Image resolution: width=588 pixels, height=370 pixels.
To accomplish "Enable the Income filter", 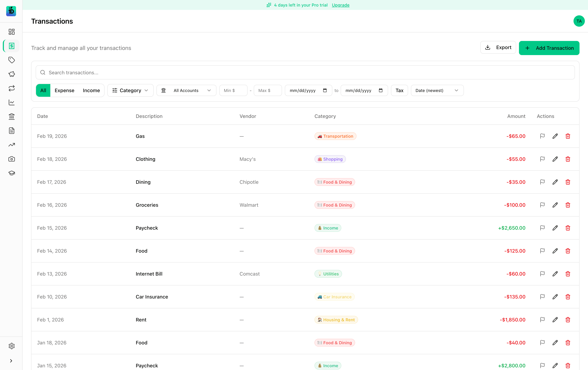I will [91, 90].
